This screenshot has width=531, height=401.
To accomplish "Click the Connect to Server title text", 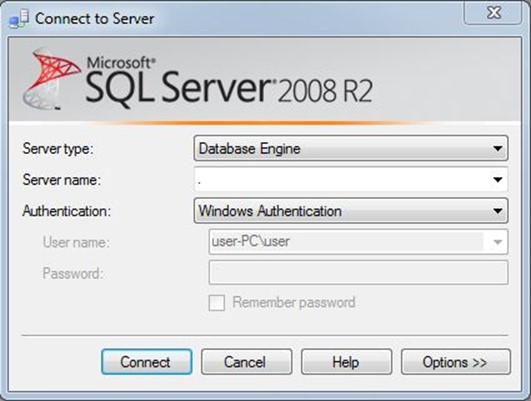I will coord(94,19).
